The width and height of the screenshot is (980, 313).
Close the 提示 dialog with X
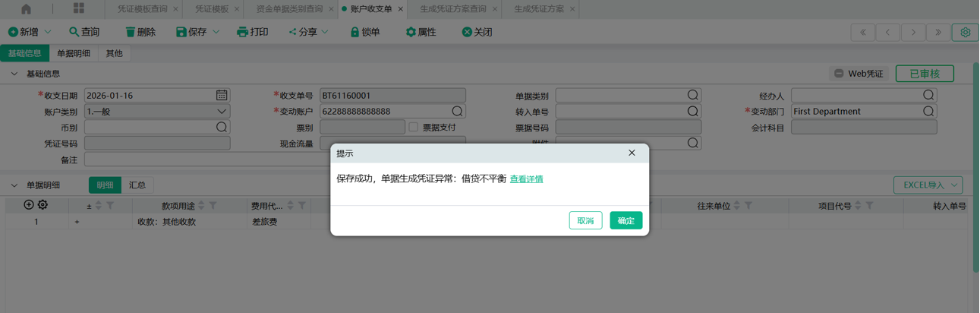632,153
